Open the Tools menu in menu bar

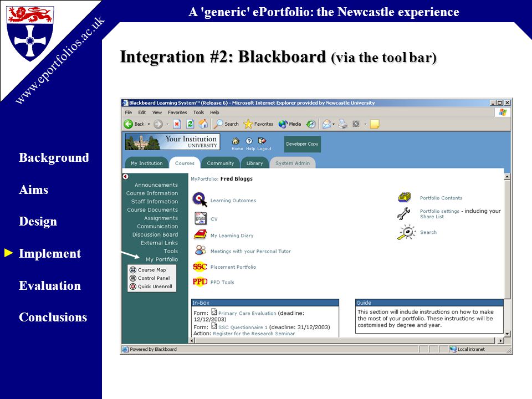tap(198, 112)
